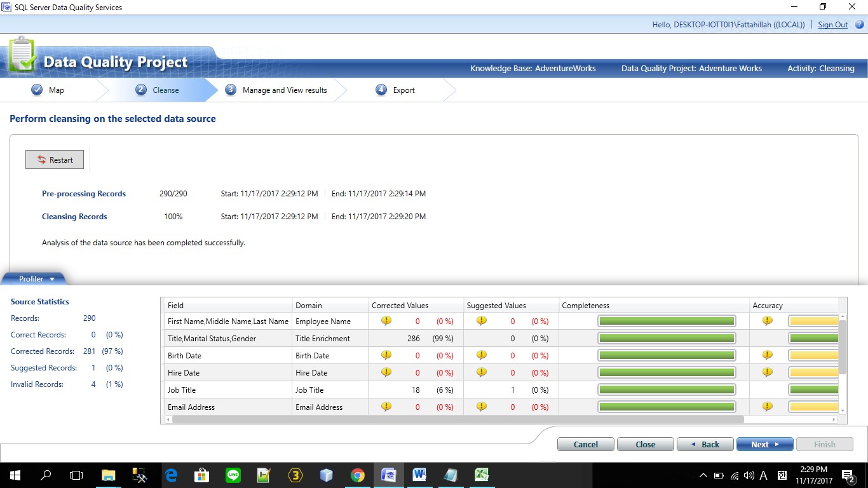This screenshot has width=868, height=488.
Task: Click the Corrected Values warning icon for Employee Name
Action: 386,321
